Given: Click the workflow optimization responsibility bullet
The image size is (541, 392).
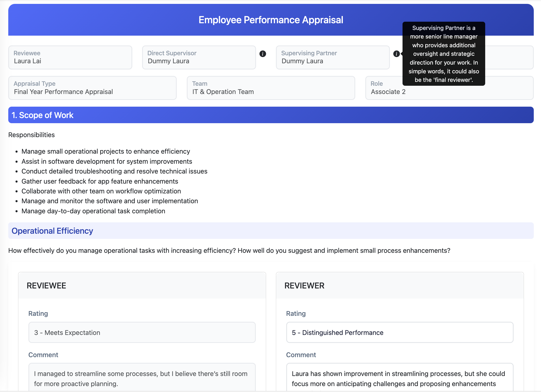Looking at the screenshot, I should tap(101, 191).
